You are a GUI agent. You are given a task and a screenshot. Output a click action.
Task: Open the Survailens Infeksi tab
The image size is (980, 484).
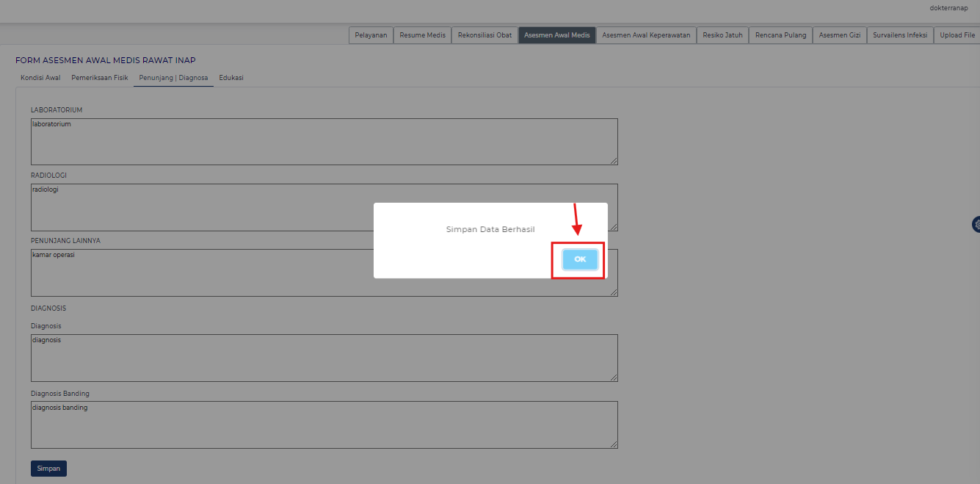pos(900,35)
